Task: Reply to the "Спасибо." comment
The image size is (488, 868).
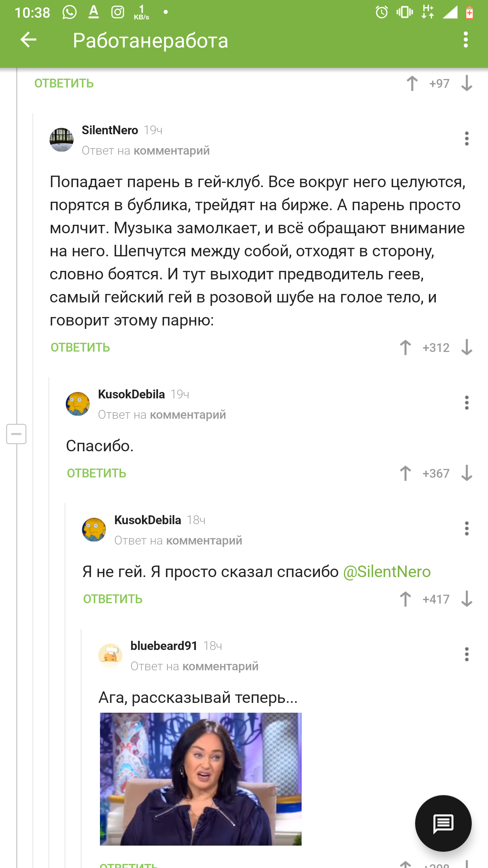Action: point(97,473)
